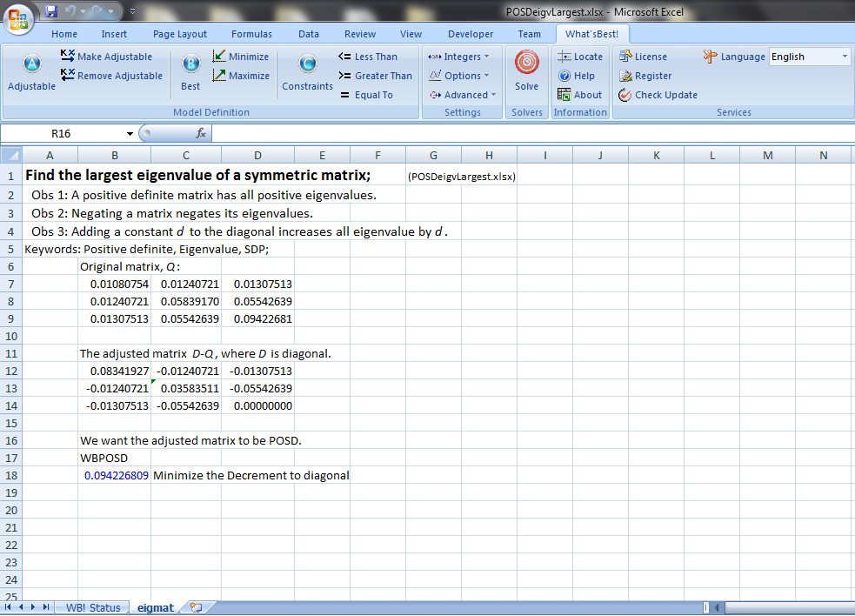Select cell B18 with the blue value
This screenshot has width=855, height=616.
coord(115,476)
